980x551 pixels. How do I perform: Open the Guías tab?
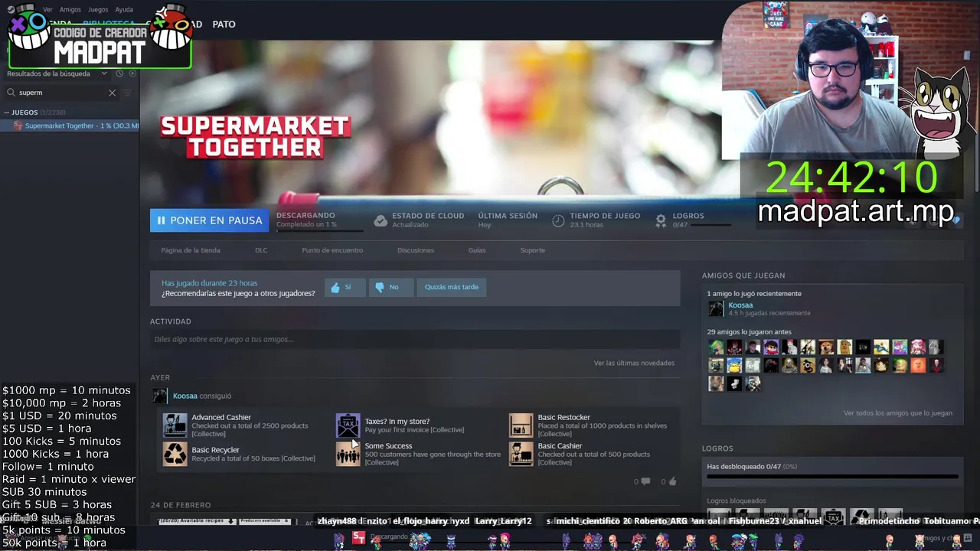tap(477, 250)
